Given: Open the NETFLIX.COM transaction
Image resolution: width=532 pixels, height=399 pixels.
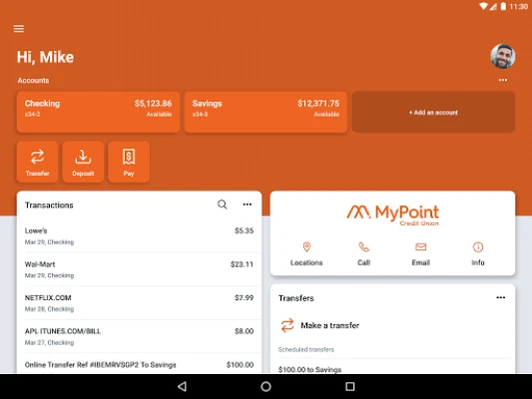Looking at the screenshot, I should point(139,303).
